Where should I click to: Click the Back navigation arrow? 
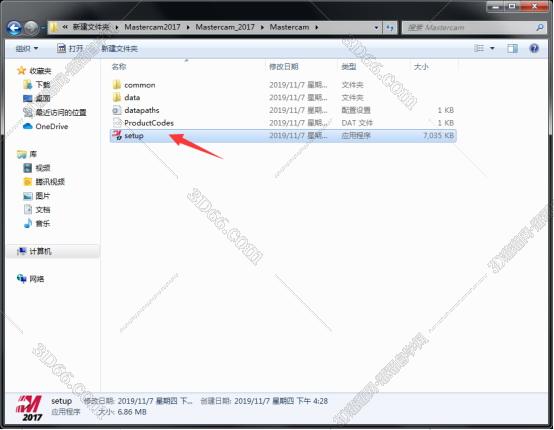(x=14, y=28)
